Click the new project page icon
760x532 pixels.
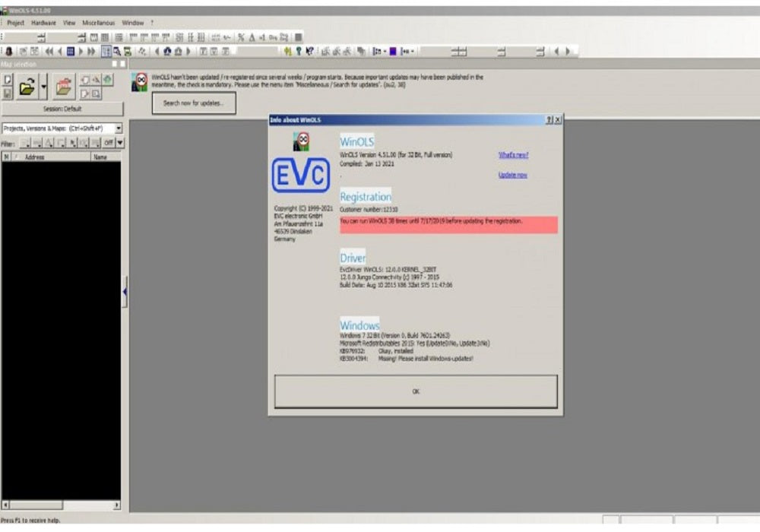point(8,80)
